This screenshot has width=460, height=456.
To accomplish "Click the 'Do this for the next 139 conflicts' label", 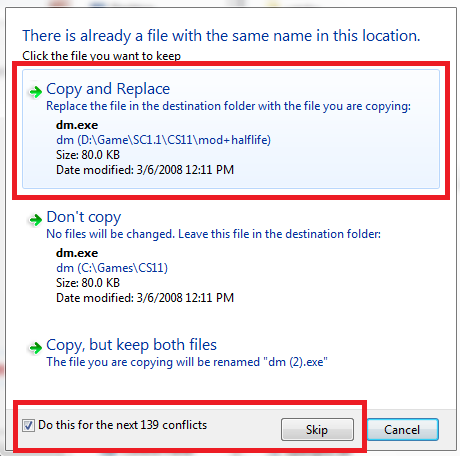I will tap(122, 425).
